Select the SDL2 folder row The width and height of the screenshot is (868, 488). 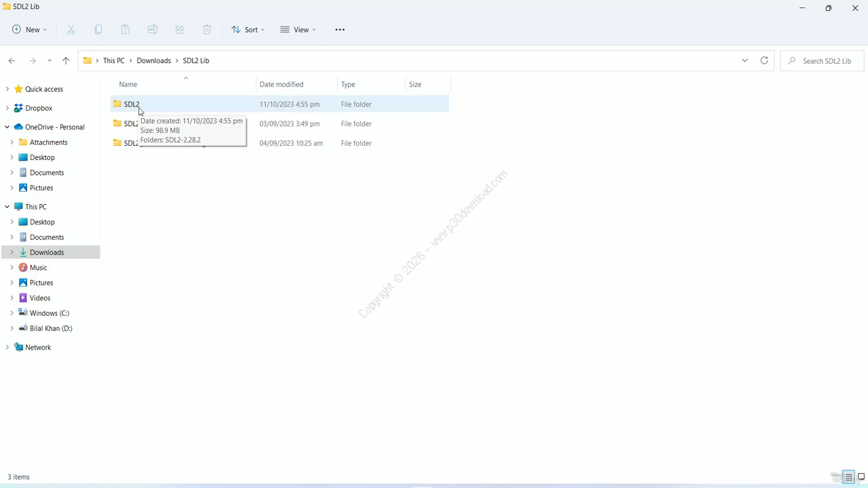pos(279,104)
